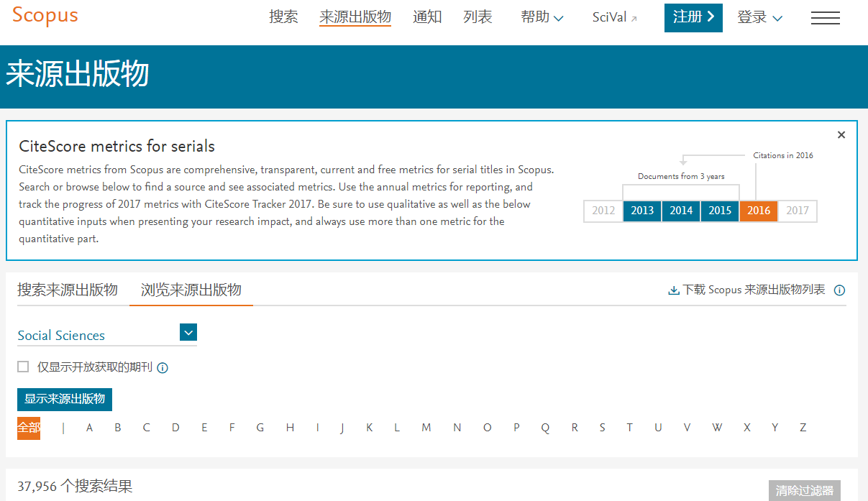This screenshot has height=501, width=868.
Task: Filter sources by letter Q
Action: pyautogui.click(x=545, y=428)
